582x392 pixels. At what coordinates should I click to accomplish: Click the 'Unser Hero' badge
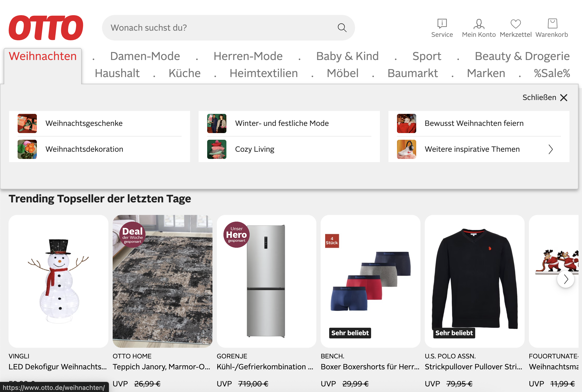tap(237, 235)
